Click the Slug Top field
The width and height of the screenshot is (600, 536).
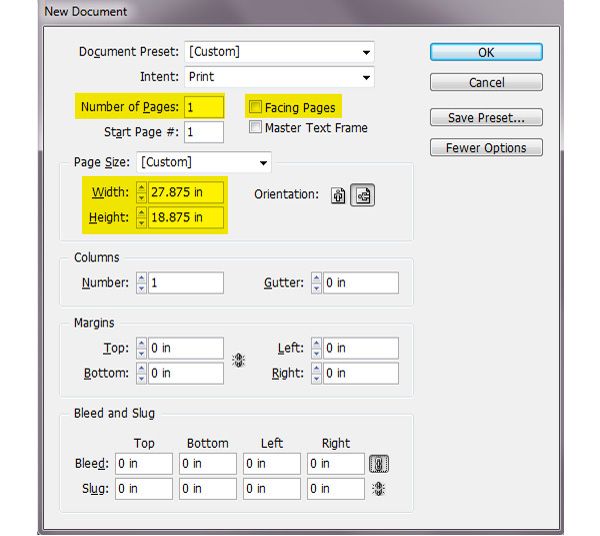[144, 489]
